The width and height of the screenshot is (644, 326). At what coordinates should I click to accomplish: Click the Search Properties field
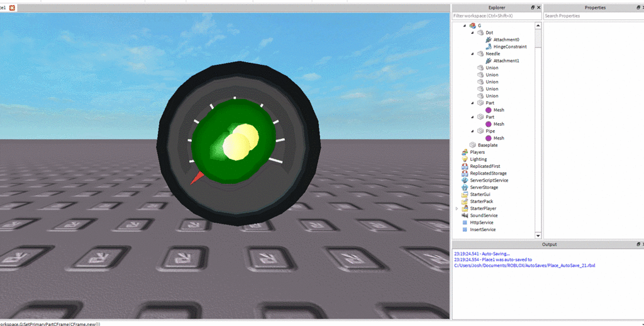pos(594,16)
